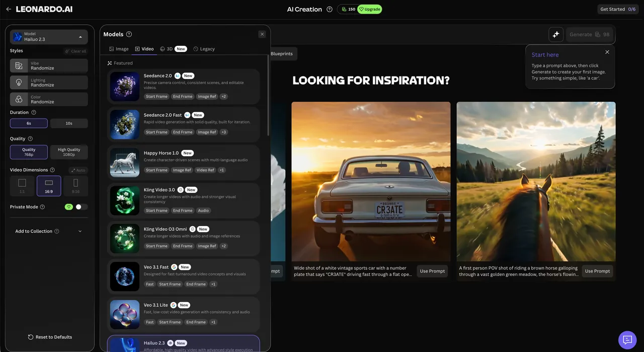Image resolution: width=644 pixels, height=352 pixels.
Task: Click the Video Dimensions help icon
Action: [x=52, y=170]
